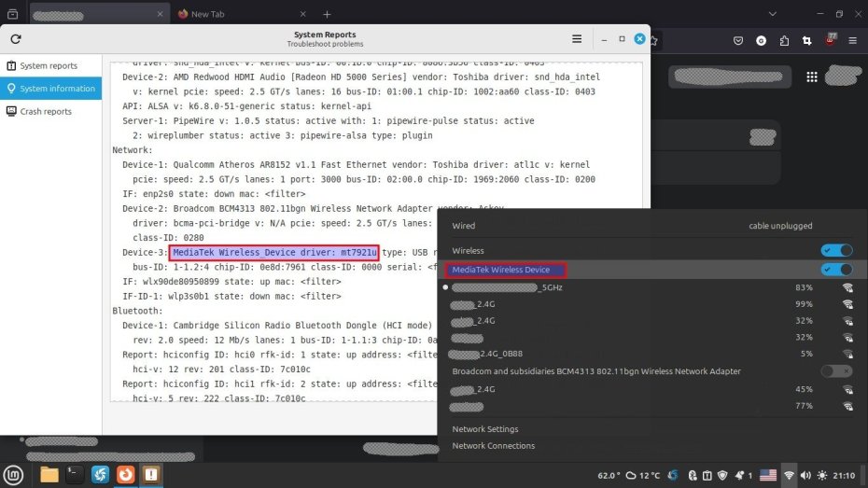Viewport: 868px width, 488px height.
Task: Open the 21:10 clock calendar
Action: pyautogui.click(x=844, y=475)
